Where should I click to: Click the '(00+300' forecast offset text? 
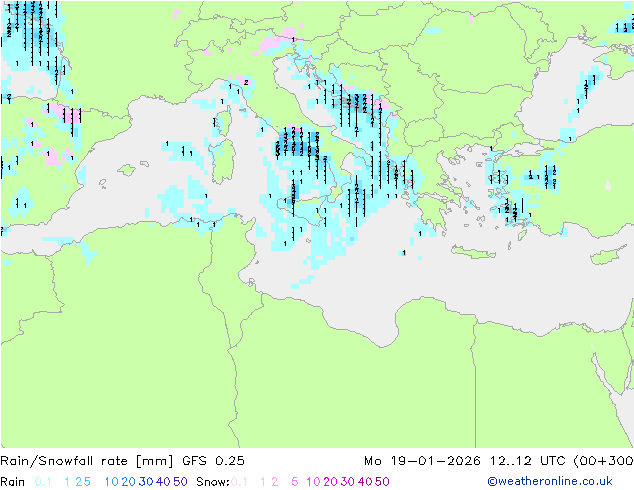coord(603,461)
